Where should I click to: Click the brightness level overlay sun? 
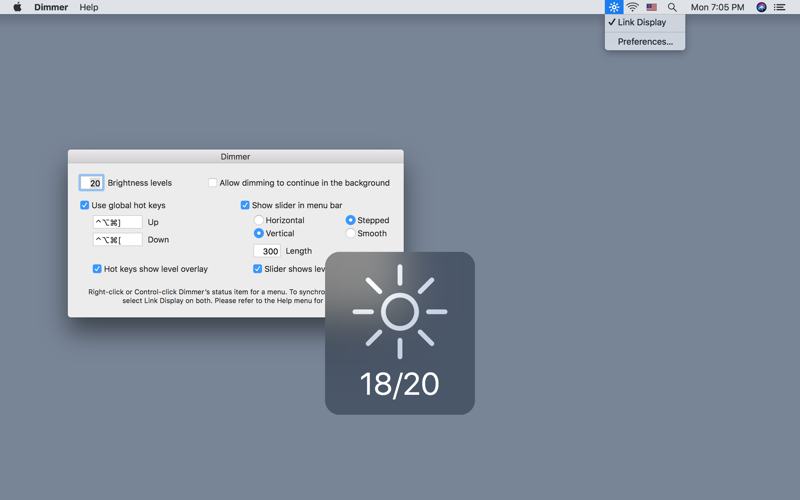click(399, 311)
